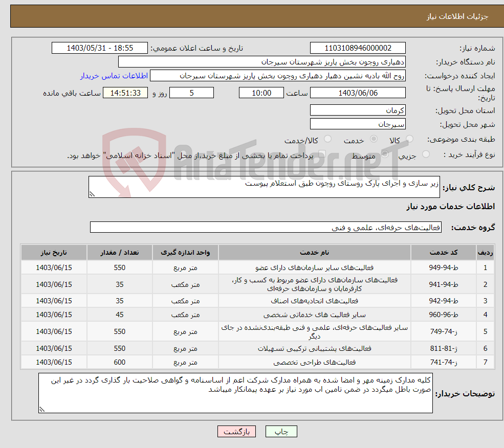Click the page title جزئیات اطلاعات نیاز

(x=457, y=16)
